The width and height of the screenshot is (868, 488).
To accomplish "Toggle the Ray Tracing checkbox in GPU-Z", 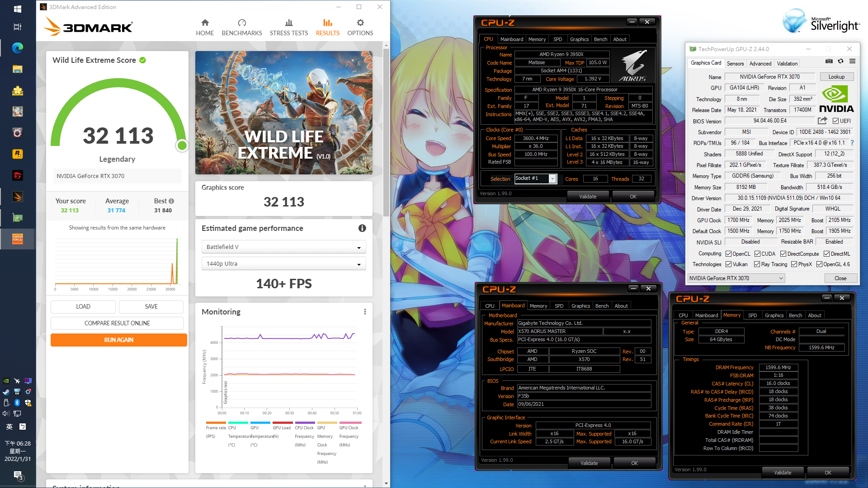I will tap(757, 264).
